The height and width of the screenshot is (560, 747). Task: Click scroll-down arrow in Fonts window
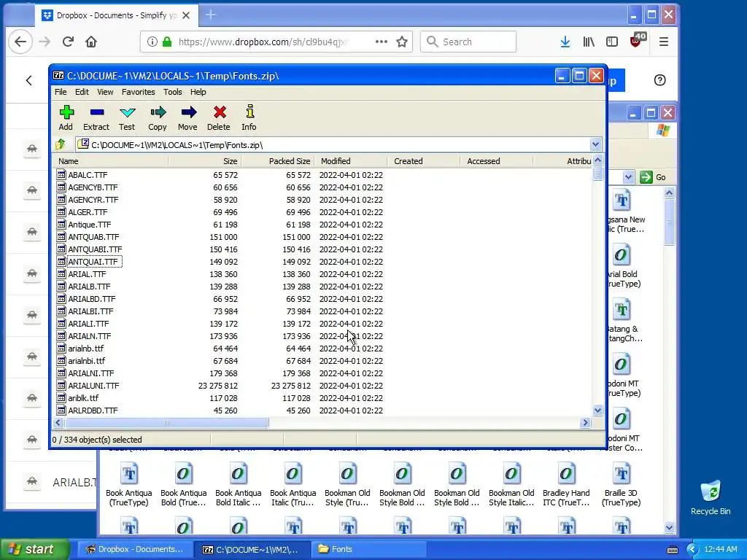[669, 528]
